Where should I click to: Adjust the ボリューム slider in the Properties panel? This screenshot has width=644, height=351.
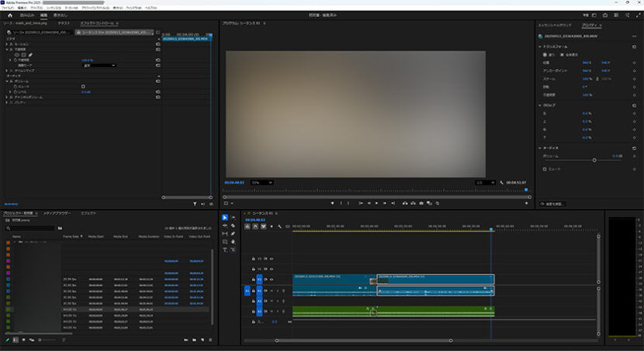point(594,160)
